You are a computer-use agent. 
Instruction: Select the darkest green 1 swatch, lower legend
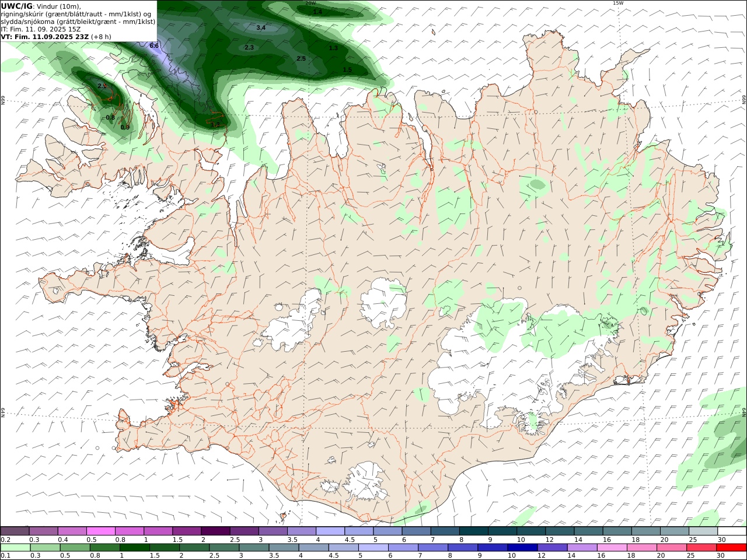point(135,548)
